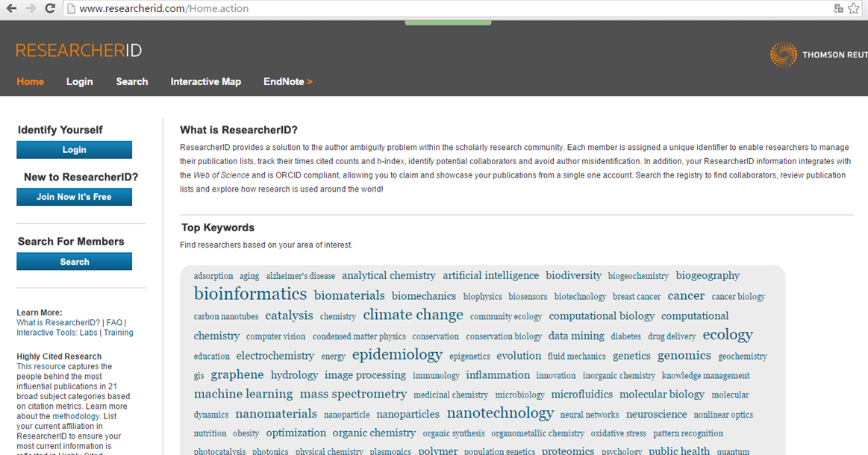This screenshot has height=455, width=868.
Task: Select the data mining keyword
Action: [x=576, y=336]
